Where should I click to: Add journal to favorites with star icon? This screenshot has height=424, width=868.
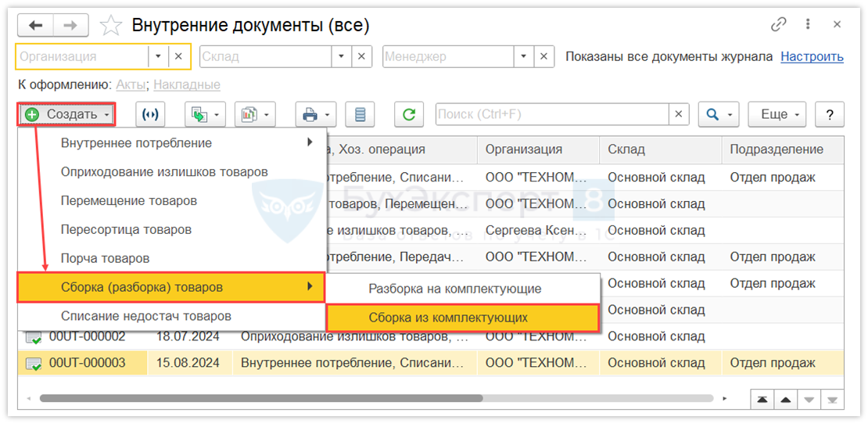(x=111, y=26)
